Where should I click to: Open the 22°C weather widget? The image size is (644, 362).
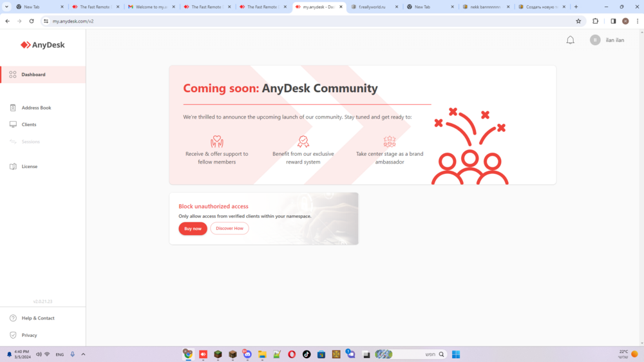628,354
